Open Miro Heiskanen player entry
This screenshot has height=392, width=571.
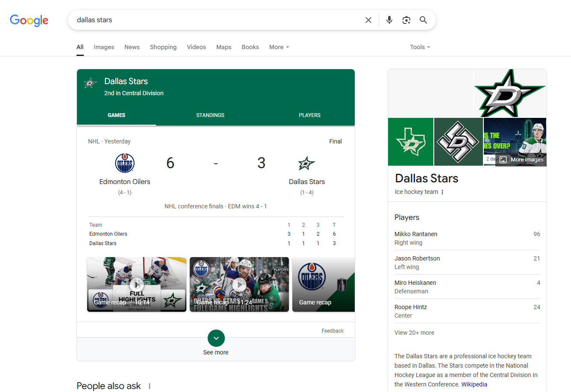[x=467, y=287]
